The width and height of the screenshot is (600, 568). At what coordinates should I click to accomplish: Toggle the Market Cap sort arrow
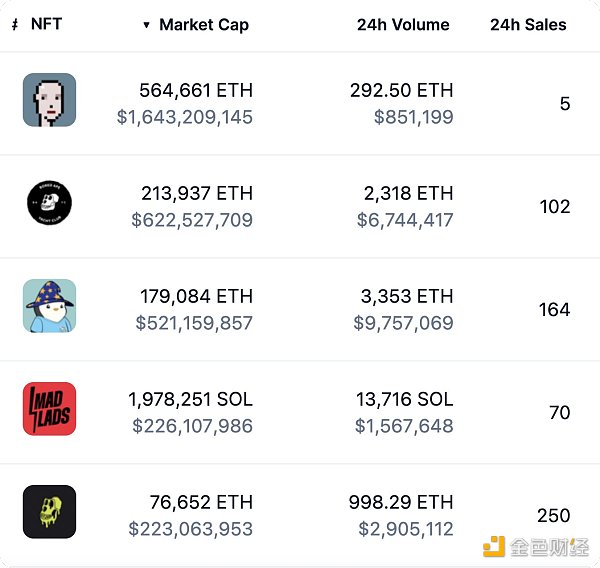pyautogui.click(x=147, y=25)
